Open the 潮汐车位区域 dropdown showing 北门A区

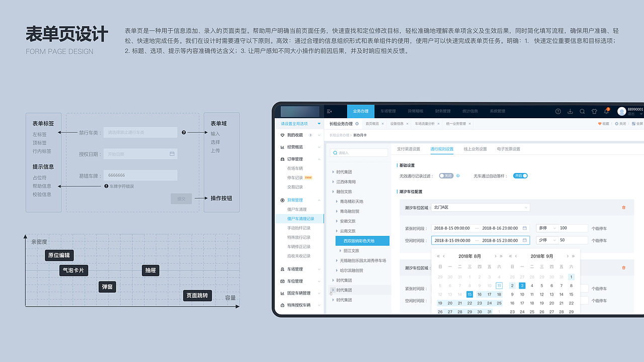(x=480, y=207)
